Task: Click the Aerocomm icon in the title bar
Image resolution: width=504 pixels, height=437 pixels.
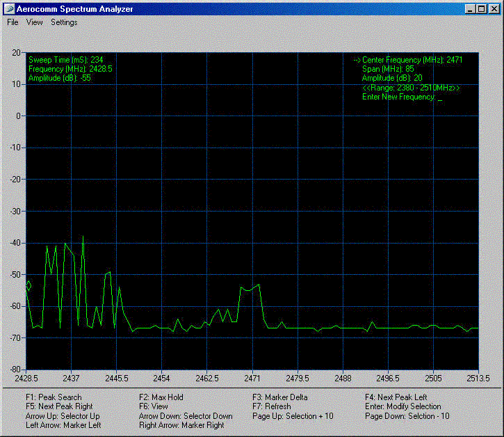Action: point(9,8)
